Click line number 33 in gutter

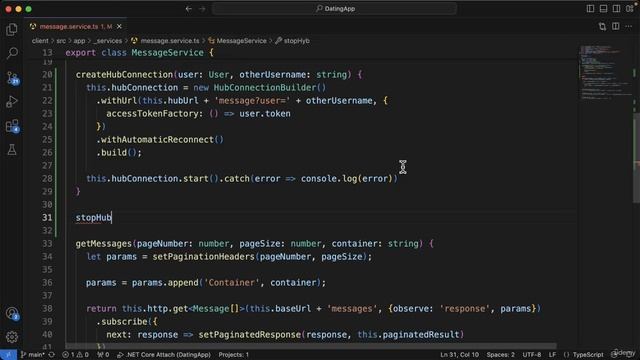tap(47, 244)
